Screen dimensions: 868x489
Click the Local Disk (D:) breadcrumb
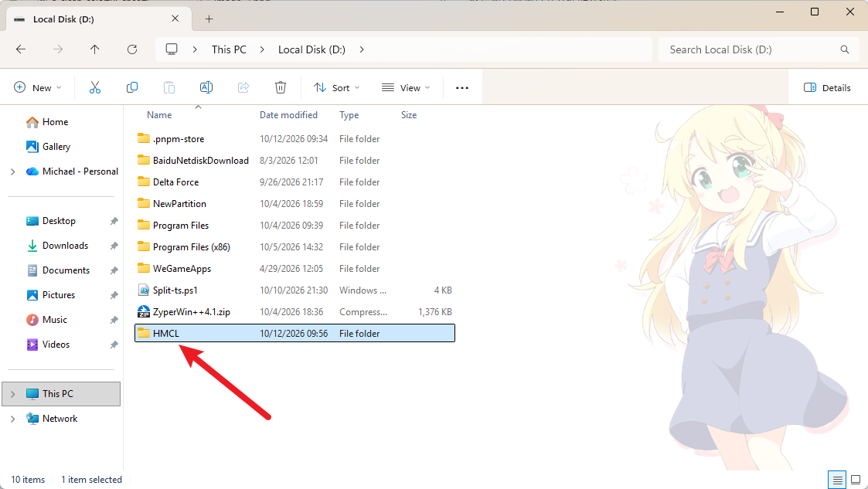[311, 49]
